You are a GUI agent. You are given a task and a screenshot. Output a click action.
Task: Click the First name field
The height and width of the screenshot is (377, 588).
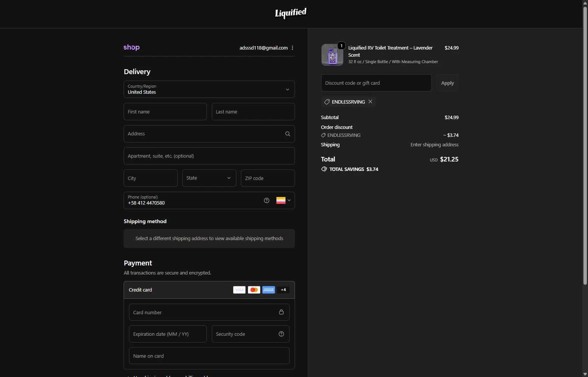pyautogui.click(x=165, y=112)
